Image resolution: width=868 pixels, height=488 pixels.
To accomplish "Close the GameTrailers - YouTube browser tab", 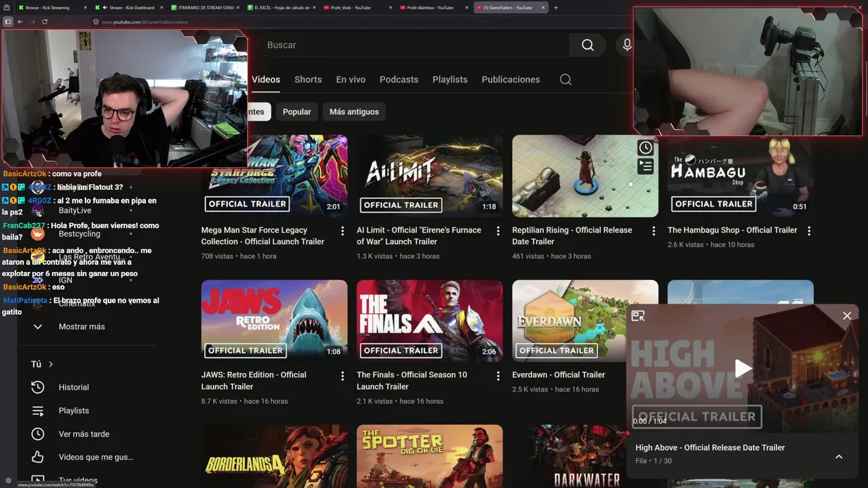I will (x=543, y=7).
